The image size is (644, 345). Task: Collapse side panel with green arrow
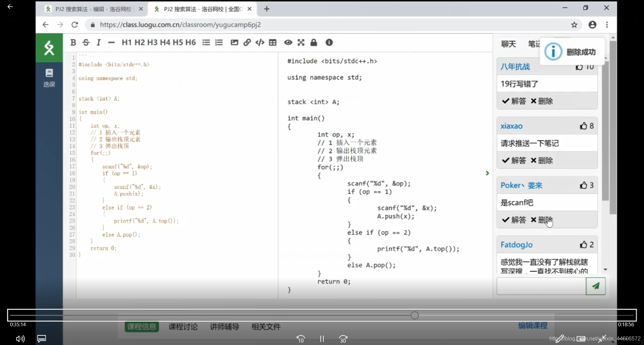pyautogui.click(x=487, y=173)
